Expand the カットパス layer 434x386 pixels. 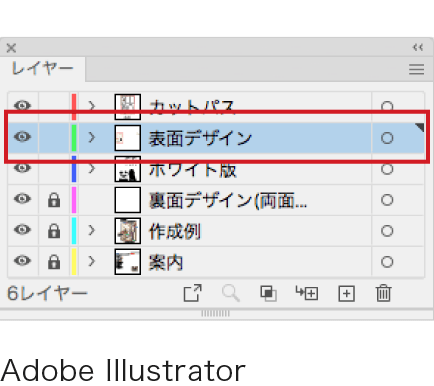click(92, 107)
